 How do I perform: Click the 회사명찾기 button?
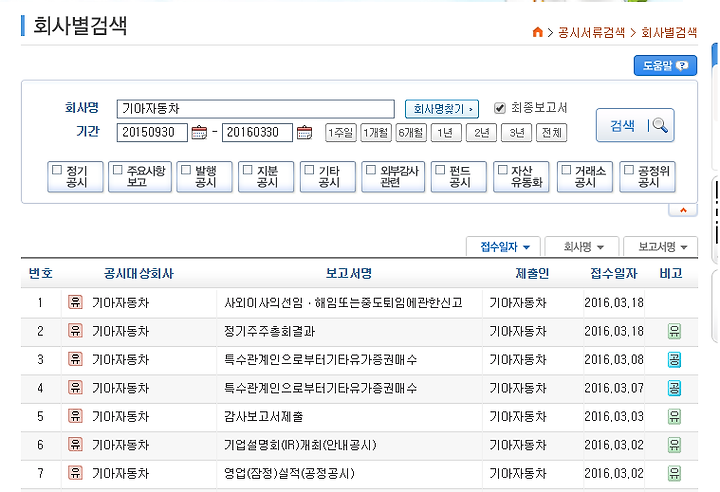pyautogui.click(x=442, y=109)
